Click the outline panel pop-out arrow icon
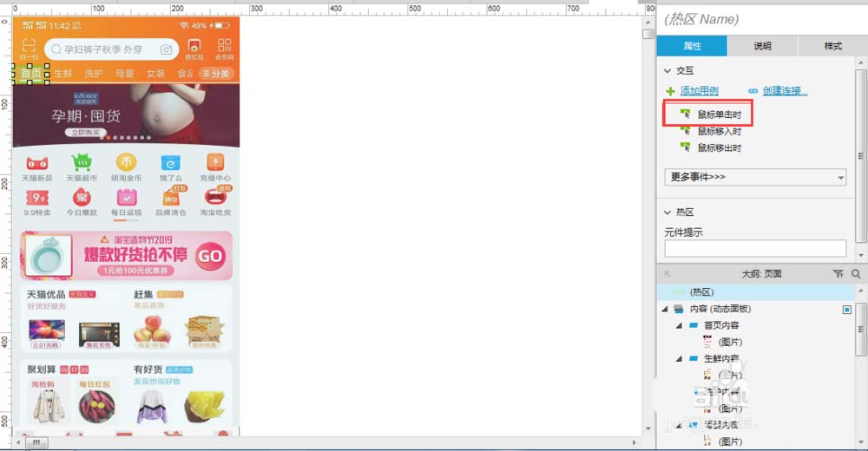 (667, 273)
